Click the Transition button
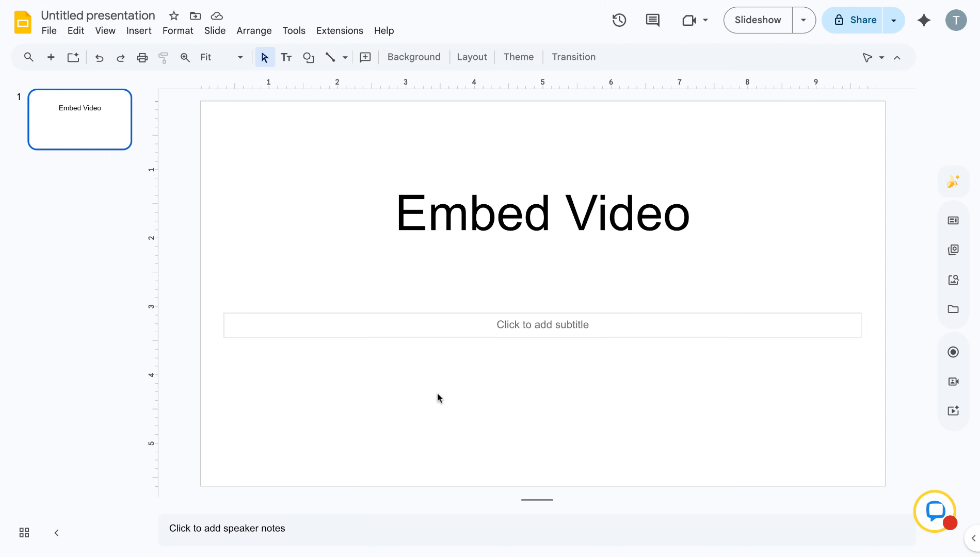Viewport: 980px width, 557px height. (574, 57)
